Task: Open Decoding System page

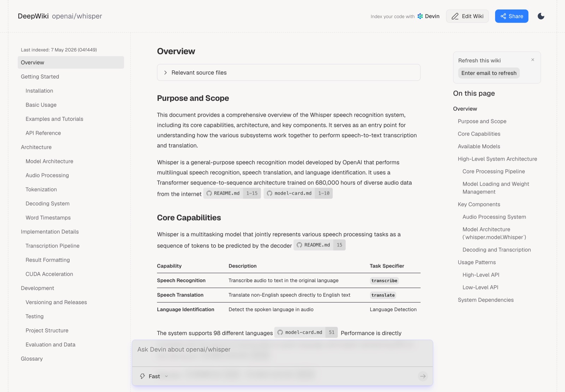Action: [47, 204]
